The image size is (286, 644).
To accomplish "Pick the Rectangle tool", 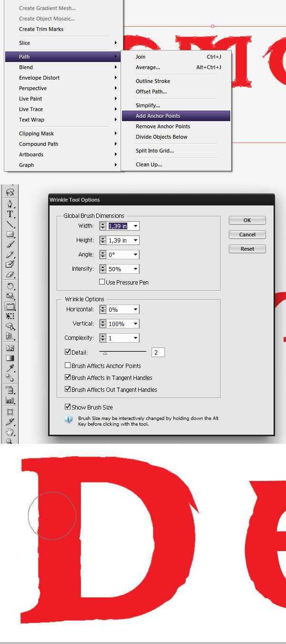I will coord(10,234).
